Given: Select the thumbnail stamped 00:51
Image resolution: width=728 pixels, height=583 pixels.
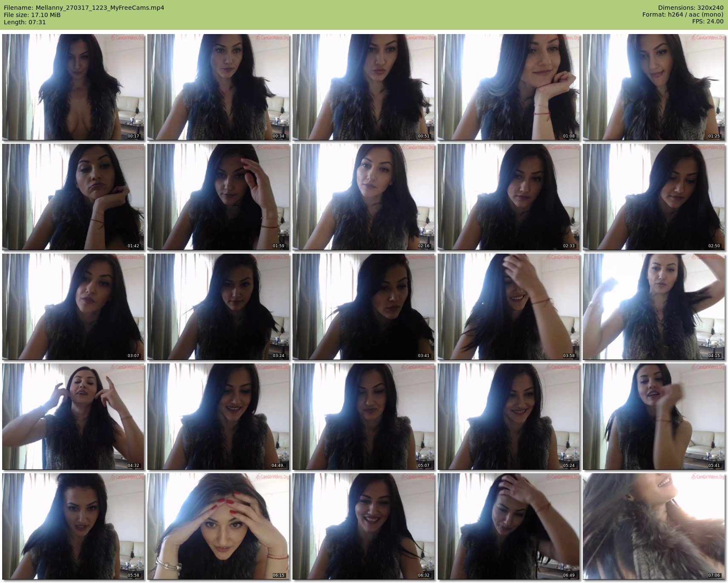Looking at the screenshot, I should (364, 87).
